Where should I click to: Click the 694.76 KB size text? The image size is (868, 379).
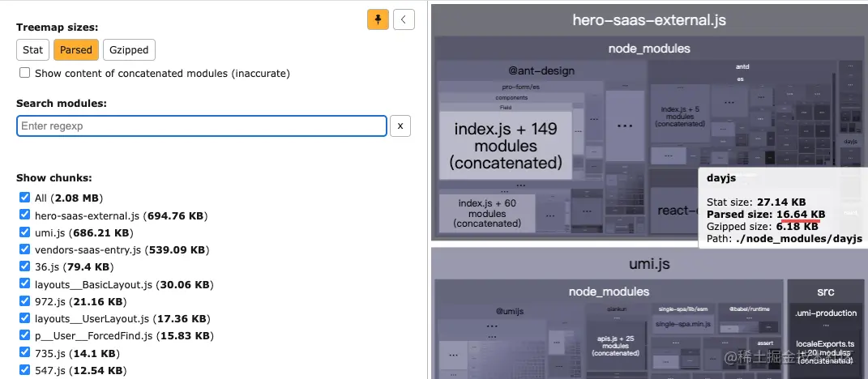(177, 215)
